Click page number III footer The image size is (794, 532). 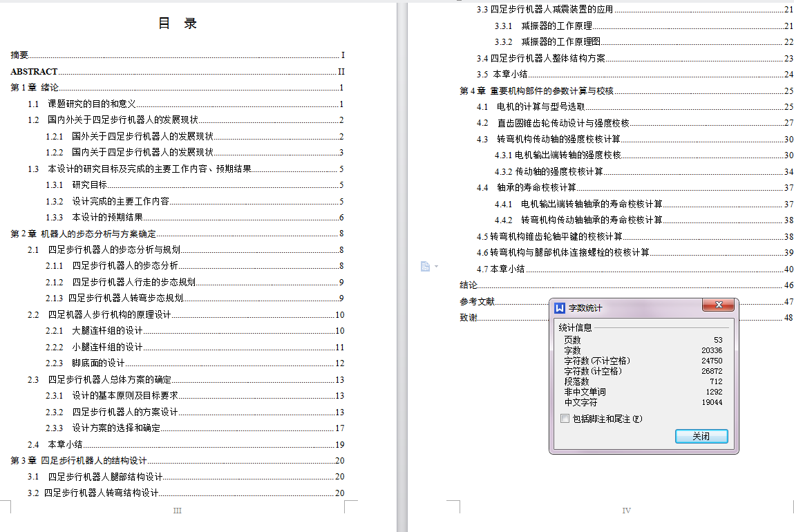(x=177, y=511)
